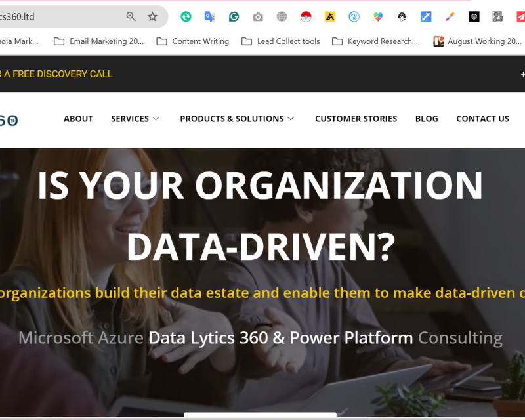
Task: Click the Free Discovery Call banner link
Action: coord(56,74)
